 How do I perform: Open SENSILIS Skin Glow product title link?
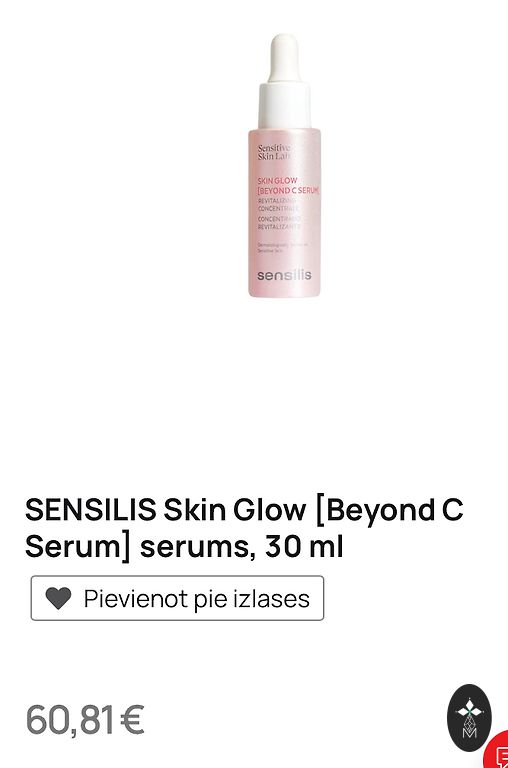[x=244, y=528]
